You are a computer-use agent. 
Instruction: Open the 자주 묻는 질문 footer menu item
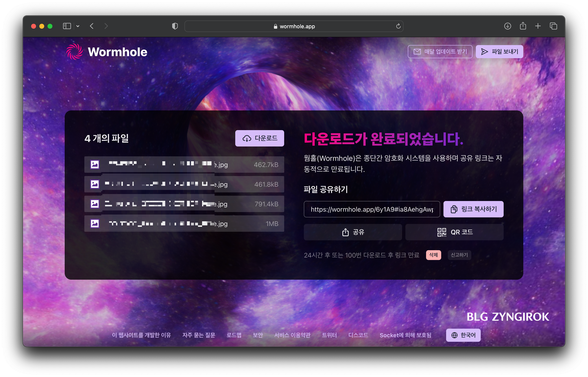pyautogui.click(x=199, y=335)
